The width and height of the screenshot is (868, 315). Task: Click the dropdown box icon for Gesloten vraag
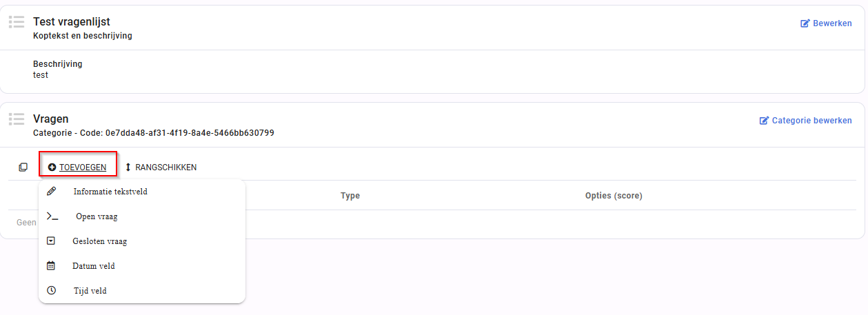[x=51, y=241]
